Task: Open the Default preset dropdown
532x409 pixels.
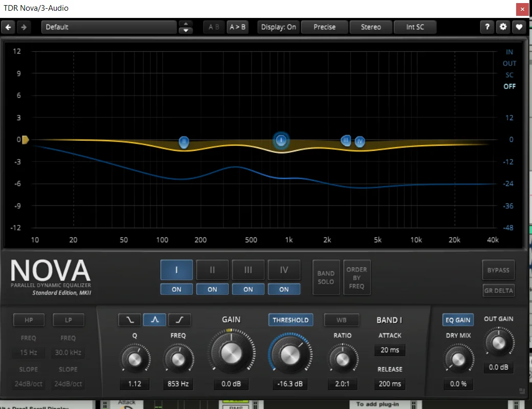Action: (x=109, y=27)
